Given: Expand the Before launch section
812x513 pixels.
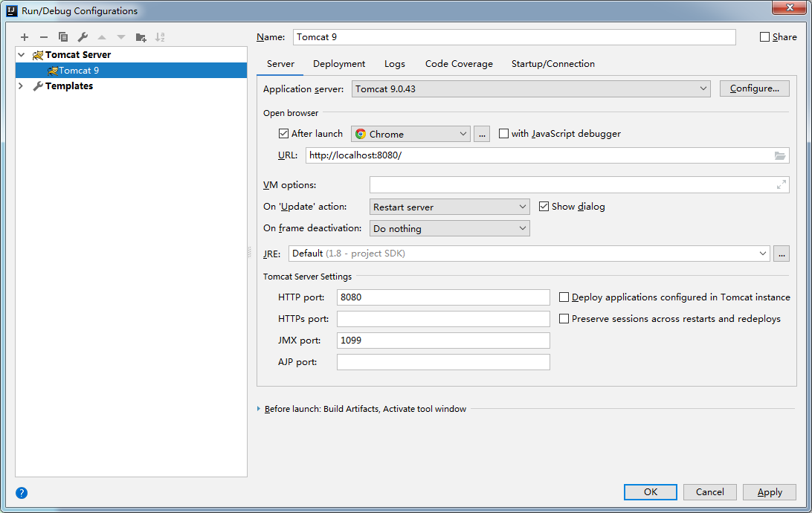Looking at the screenshot, I should pos(259,409).
